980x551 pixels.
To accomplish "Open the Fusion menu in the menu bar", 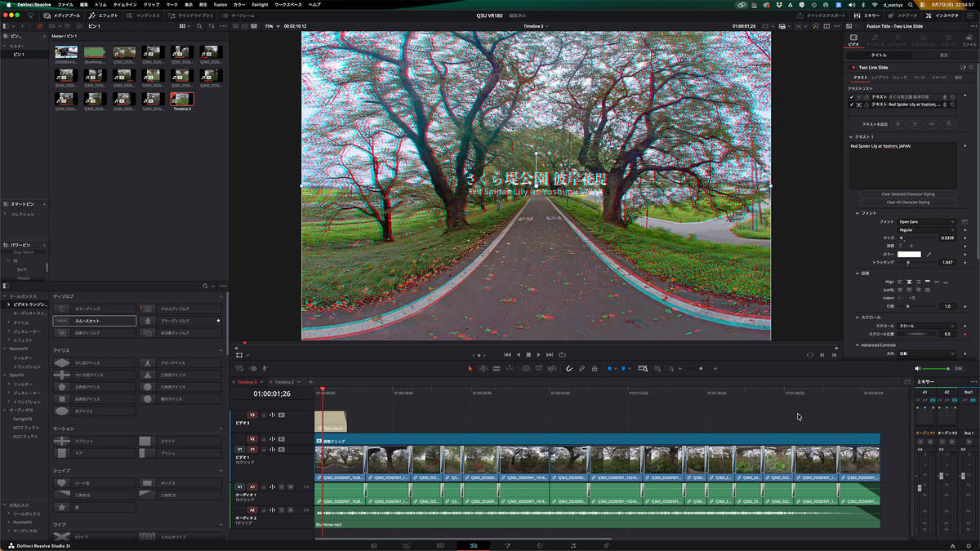I will point(220,5).
